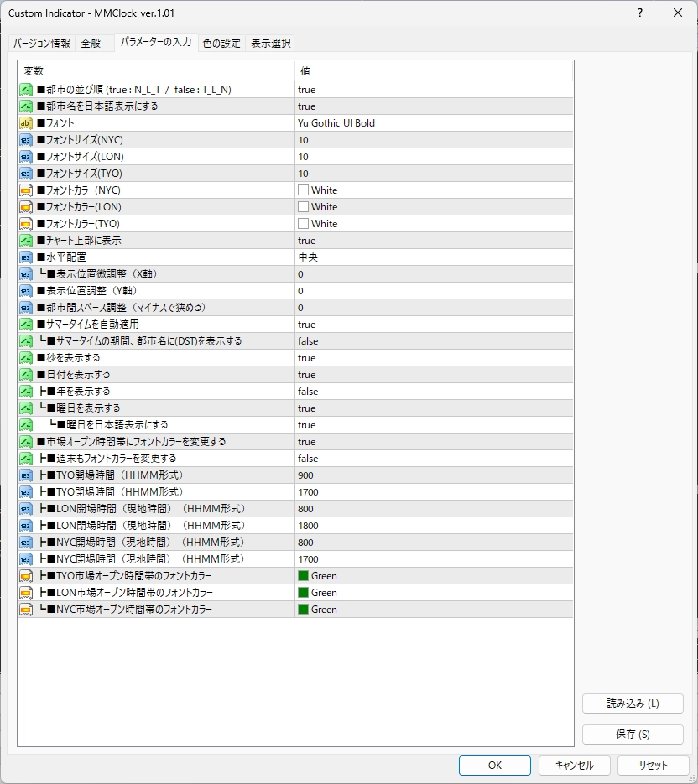The width and height of the screenshot is (698, 784).
Task: Open the バージョン情報 tab
Action: point(42,44)
